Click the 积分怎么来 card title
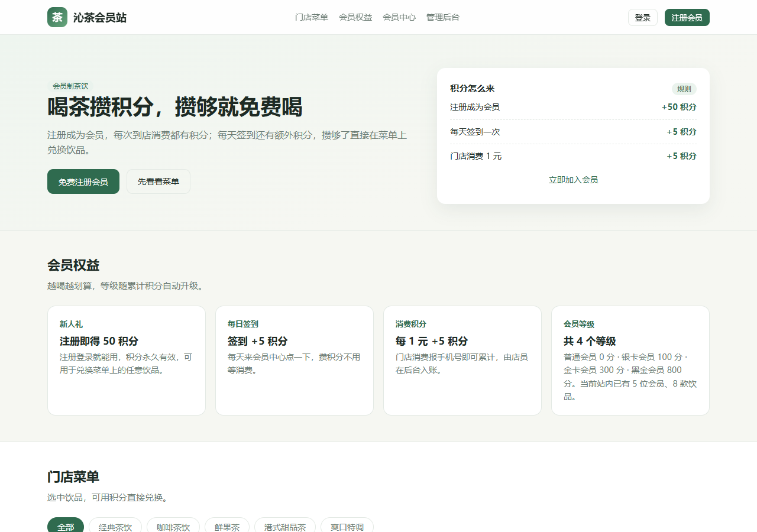The image size is (757, 532). coord(472,89)
